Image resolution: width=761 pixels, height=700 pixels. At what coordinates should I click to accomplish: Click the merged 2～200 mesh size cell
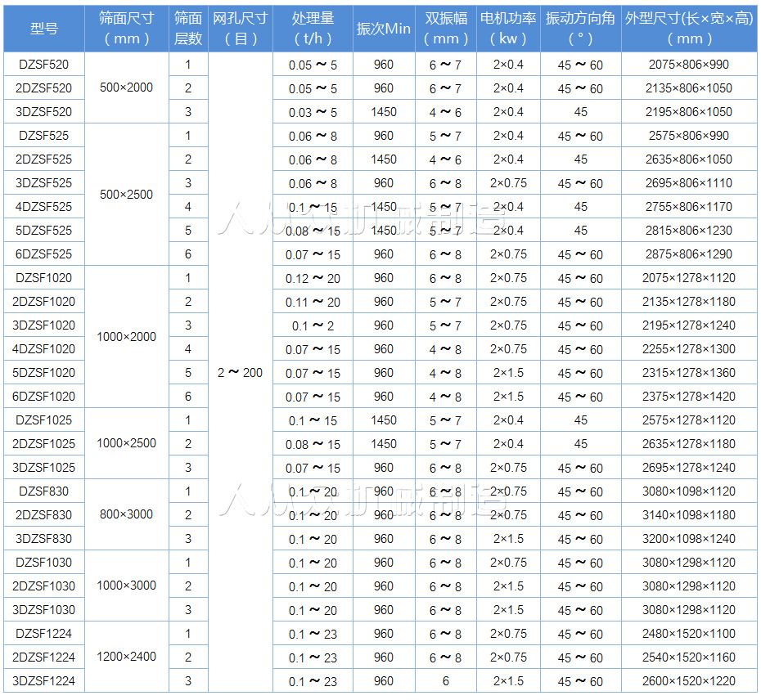[x=241, y=373]
